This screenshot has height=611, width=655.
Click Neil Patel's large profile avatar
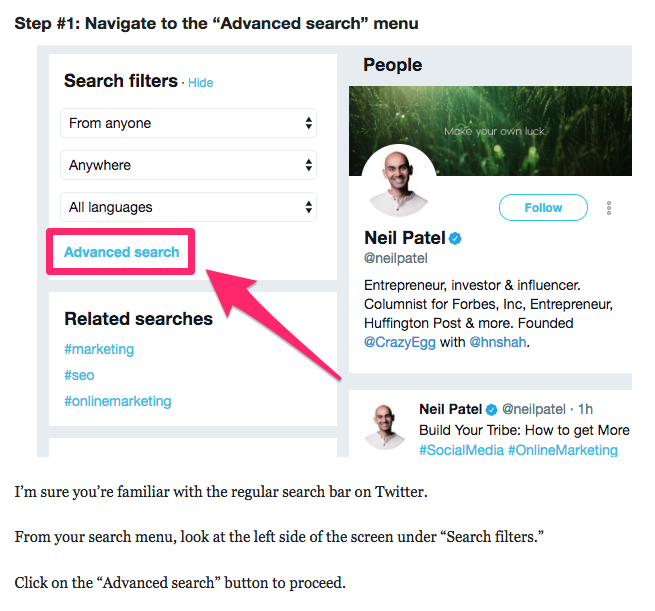399,182
